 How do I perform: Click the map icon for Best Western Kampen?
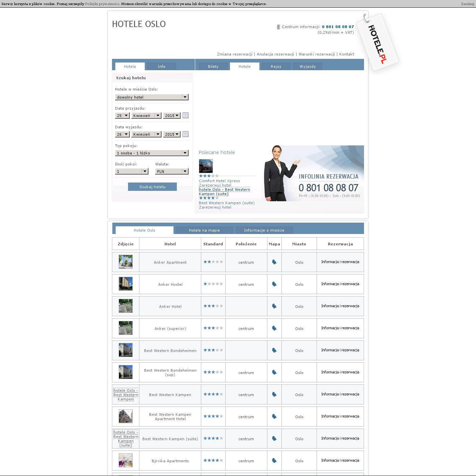click(274, 394)
